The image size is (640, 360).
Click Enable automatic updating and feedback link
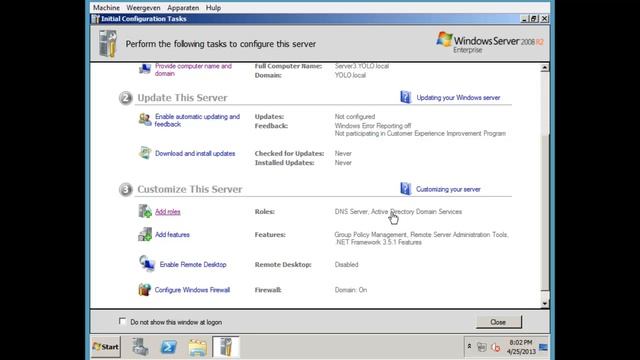197,120
